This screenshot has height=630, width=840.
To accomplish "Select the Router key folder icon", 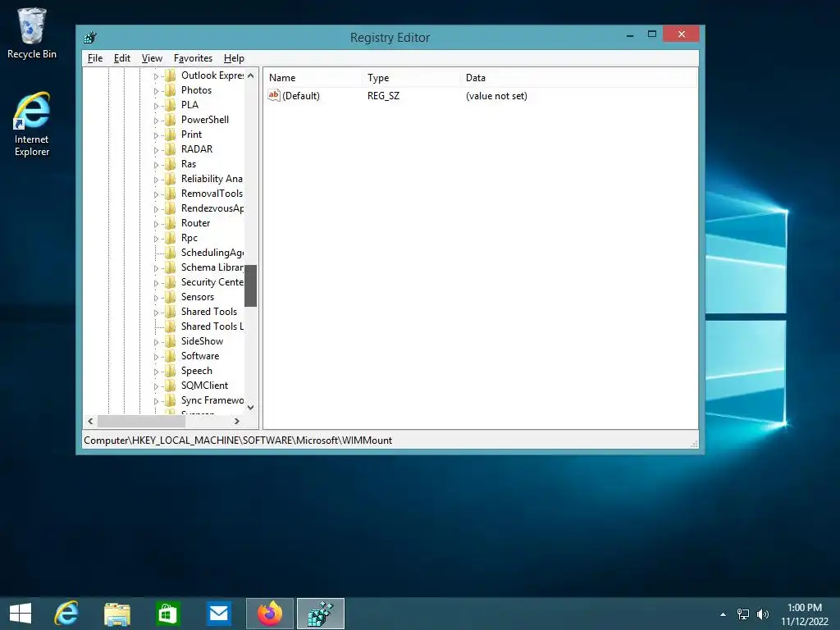I will (171, 223).
